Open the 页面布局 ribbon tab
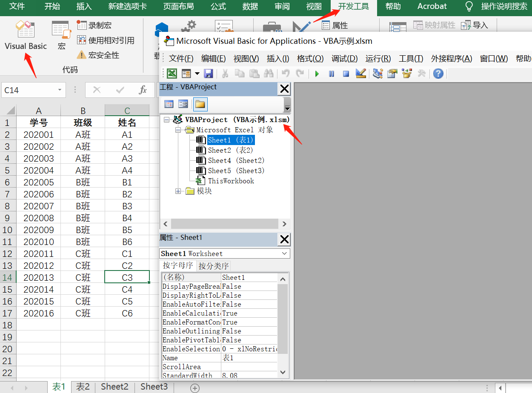This screenshot has height=393, width=532. click(178, 6)
